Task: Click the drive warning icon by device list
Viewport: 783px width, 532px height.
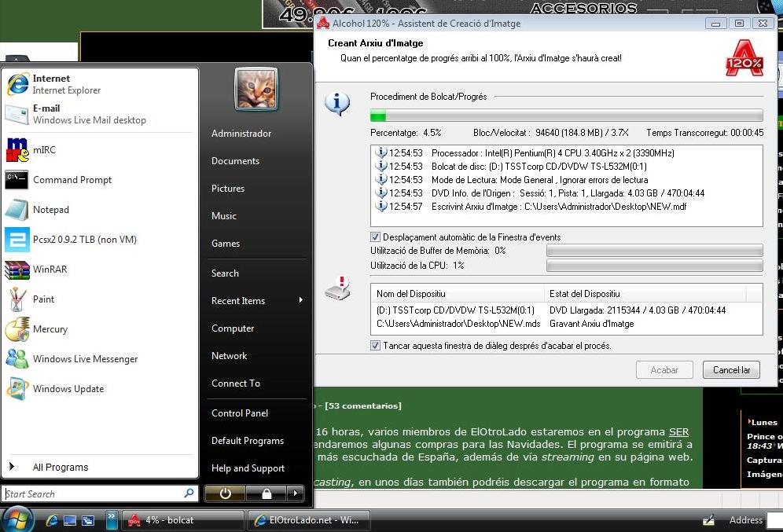Action: pyautogui.click(x=338, y=288)
